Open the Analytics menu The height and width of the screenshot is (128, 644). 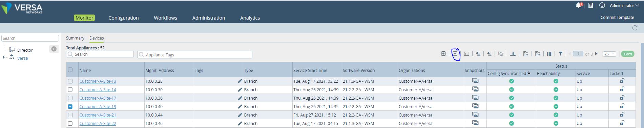pos(250,18)
